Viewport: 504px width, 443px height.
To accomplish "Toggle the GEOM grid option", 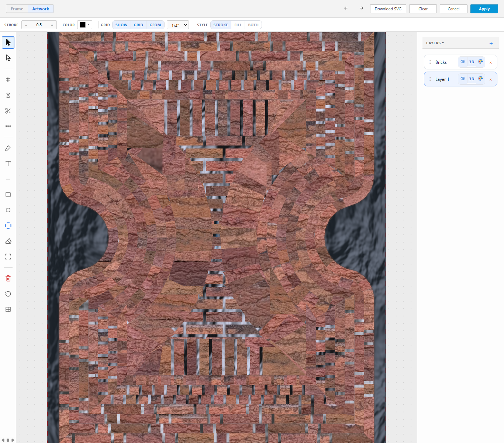I will click(155, 25).
